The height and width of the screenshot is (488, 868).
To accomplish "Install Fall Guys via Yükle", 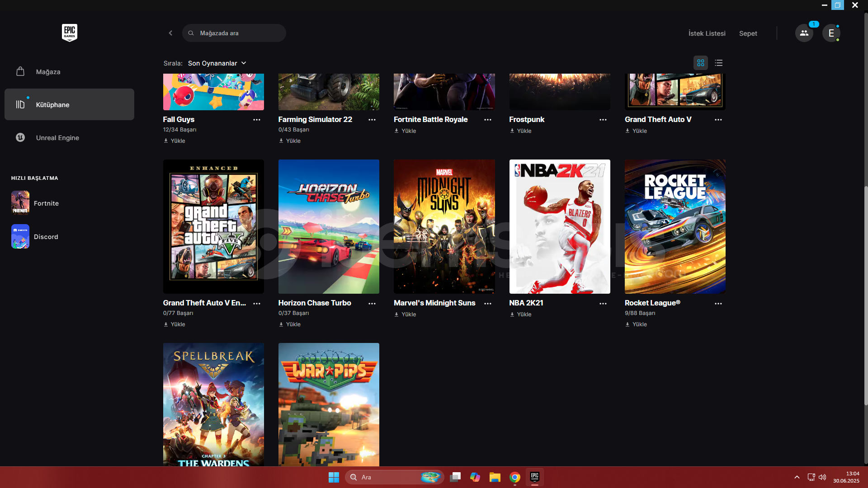I will point(175,141).
